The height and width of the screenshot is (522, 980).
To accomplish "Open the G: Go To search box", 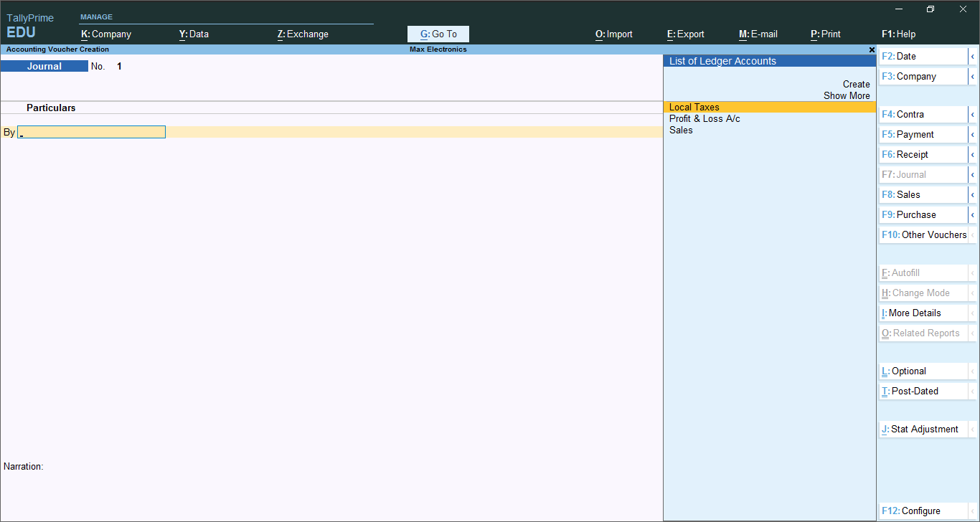I will (438, 34).
